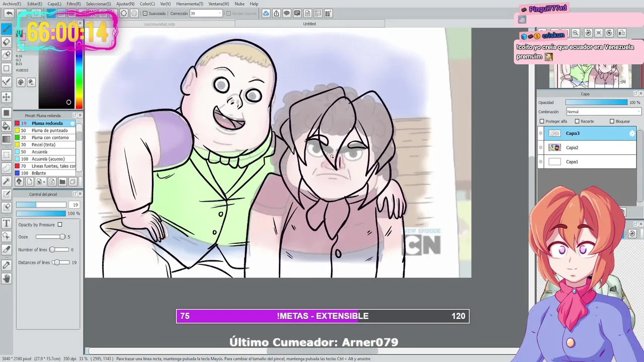The width and height of the screenshot is (644, 362).
Task: Enable the circle snap guide icon
Action: [124, 13]
